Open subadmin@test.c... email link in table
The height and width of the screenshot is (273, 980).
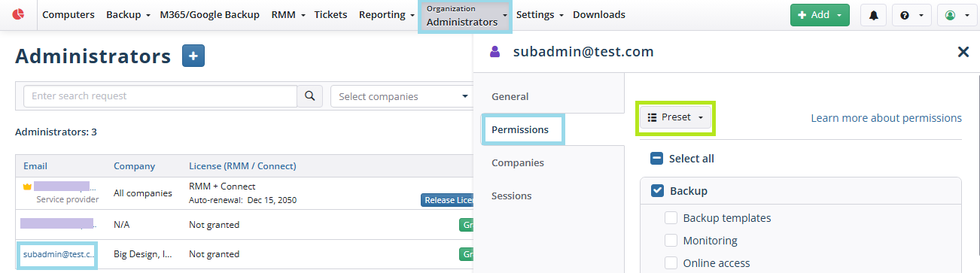tap(59, 254)
